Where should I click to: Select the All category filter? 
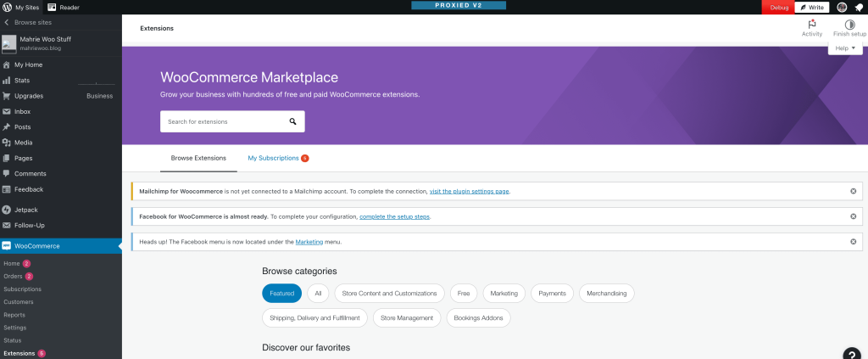318,293
